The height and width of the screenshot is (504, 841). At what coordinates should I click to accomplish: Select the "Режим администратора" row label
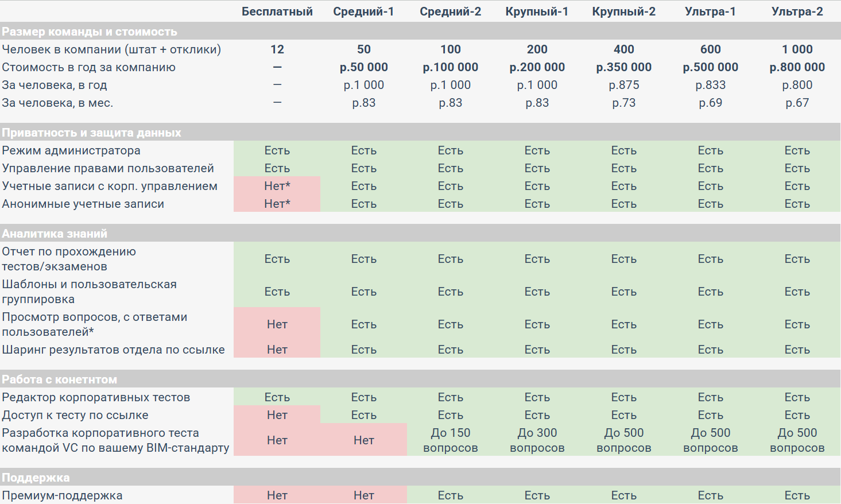(x=71, y=150)
